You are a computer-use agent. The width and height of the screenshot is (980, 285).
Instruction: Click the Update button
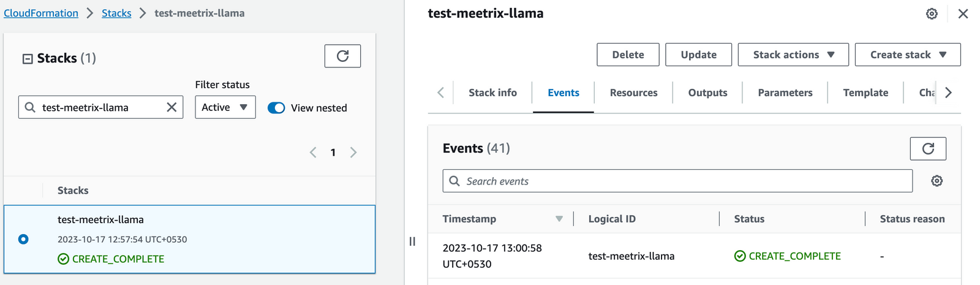699,55
